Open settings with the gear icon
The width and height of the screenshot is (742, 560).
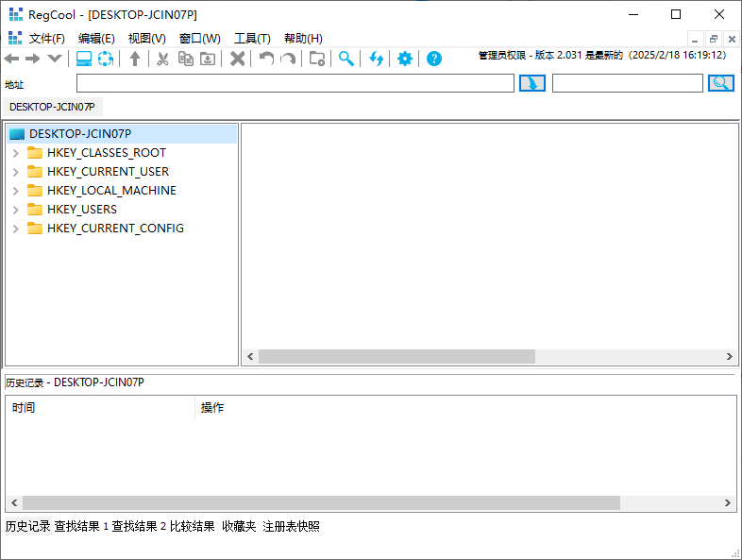405,59
